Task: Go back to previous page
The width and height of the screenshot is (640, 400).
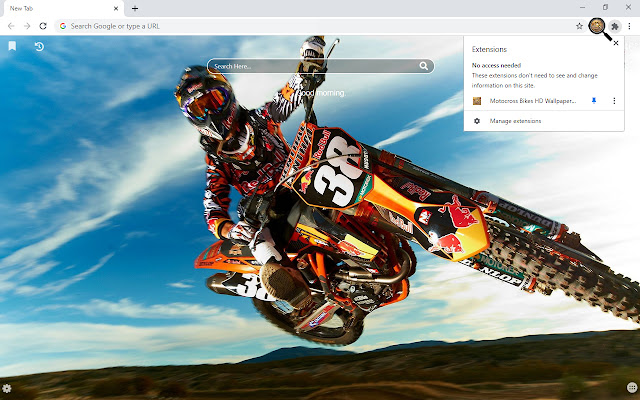Action: tap(11, 26)
